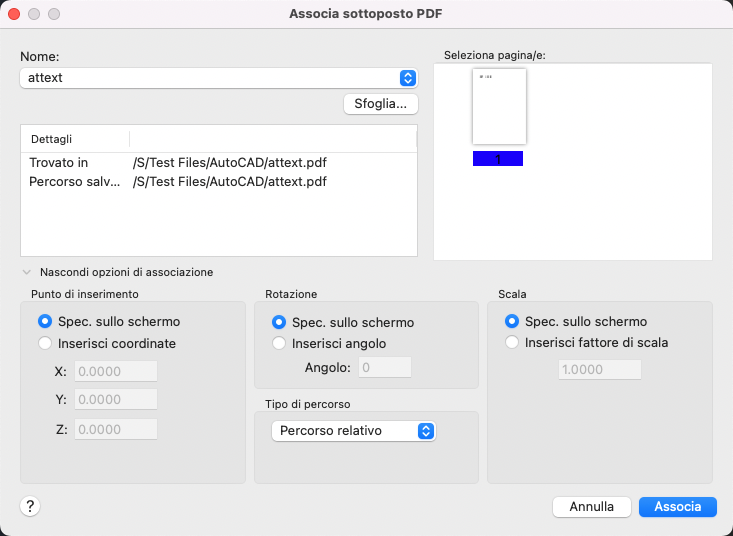Click the Annulla button
The width and height of the screenshot is (733, 536).
pos(591,507)
